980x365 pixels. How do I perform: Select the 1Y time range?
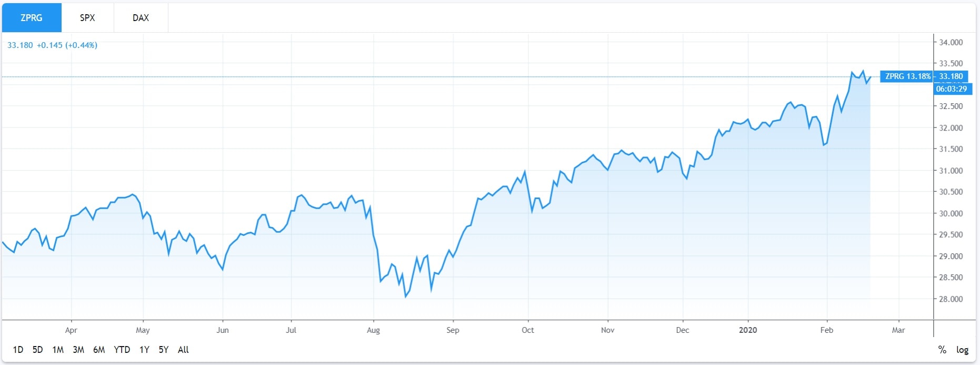[144, 350]
